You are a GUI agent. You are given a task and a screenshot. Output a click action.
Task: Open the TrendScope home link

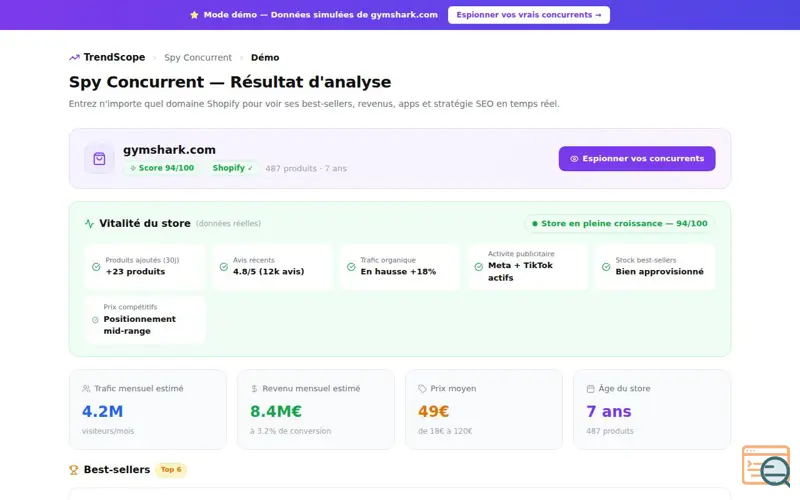click(107, 57)
